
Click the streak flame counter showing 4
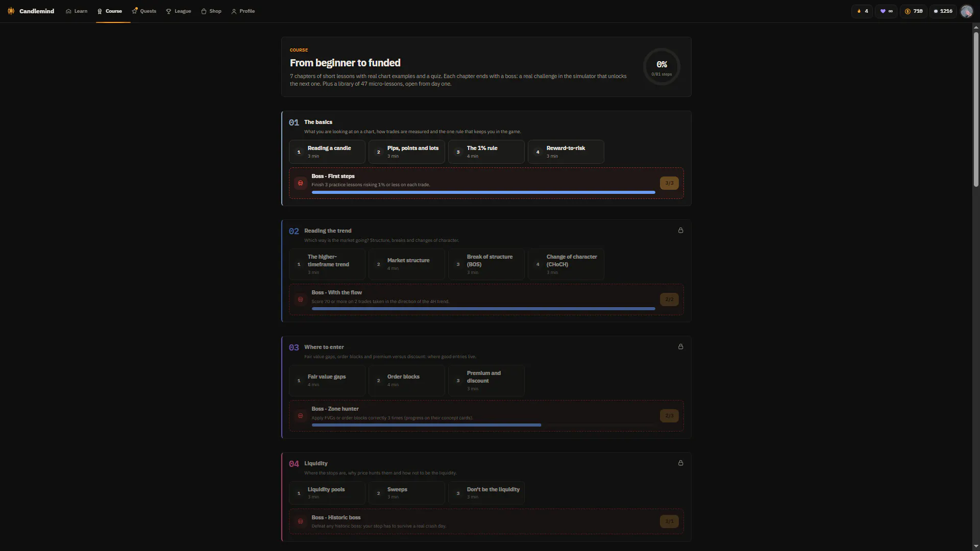(862, 11)
